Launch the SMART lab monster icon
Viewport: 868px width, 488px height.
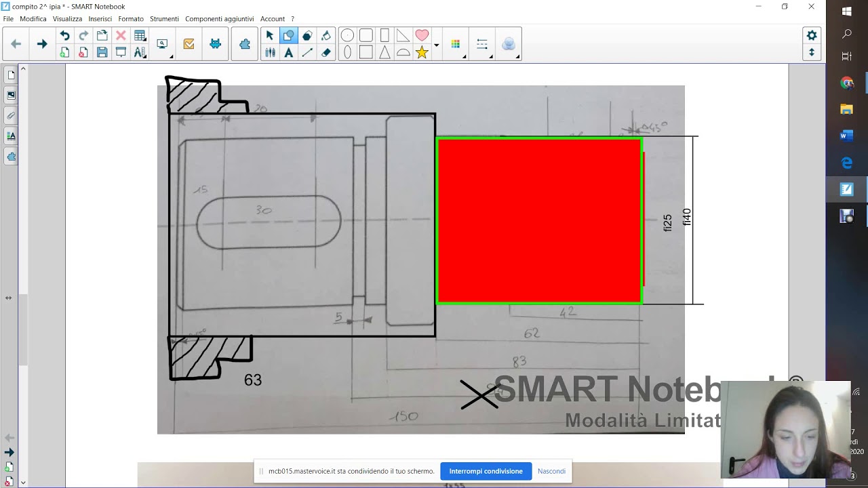click(x=216, y=44)
